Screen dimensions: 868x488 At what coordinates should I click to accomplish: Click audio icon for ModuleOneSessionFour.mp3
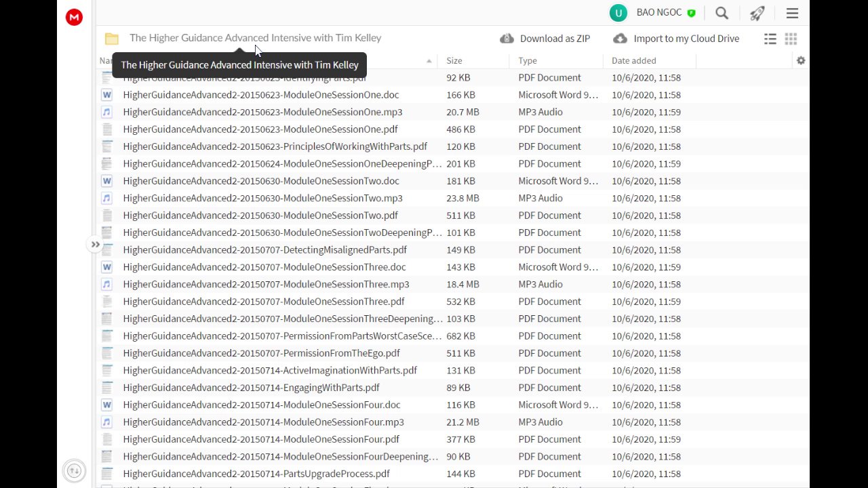(106, 422)
